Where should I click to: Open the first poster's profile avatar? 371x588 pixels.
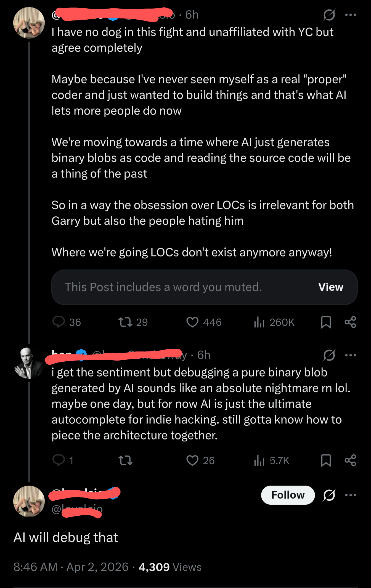[x=29, y=23]
